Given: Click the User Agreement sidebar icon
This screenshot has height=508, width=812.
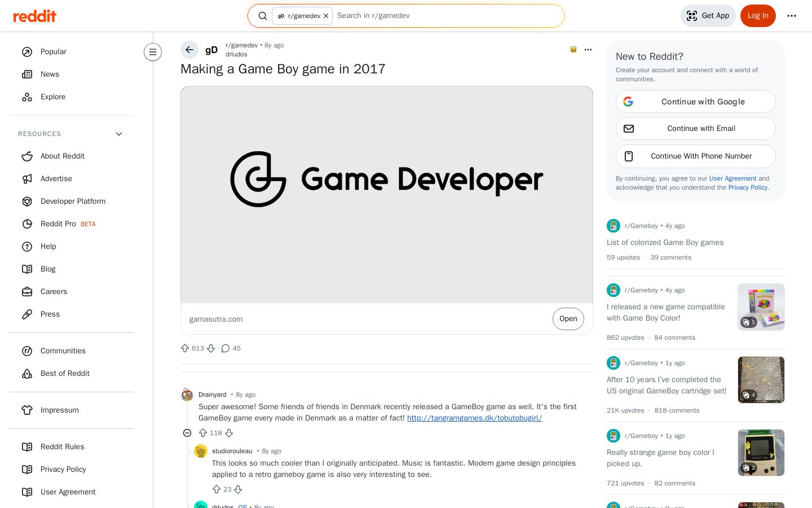Looking at the screenshot, I should coord(27,492).
